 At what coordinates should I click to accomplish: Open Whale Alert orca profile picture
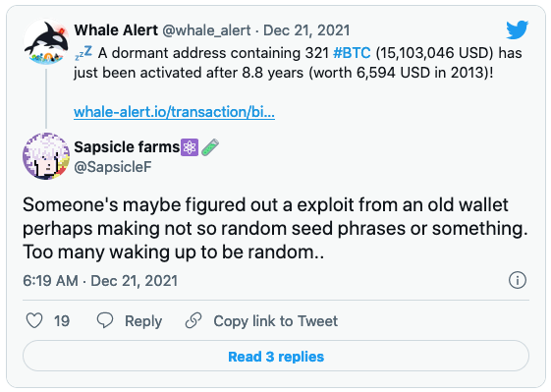pyautogui.click(x=46, y=43)
